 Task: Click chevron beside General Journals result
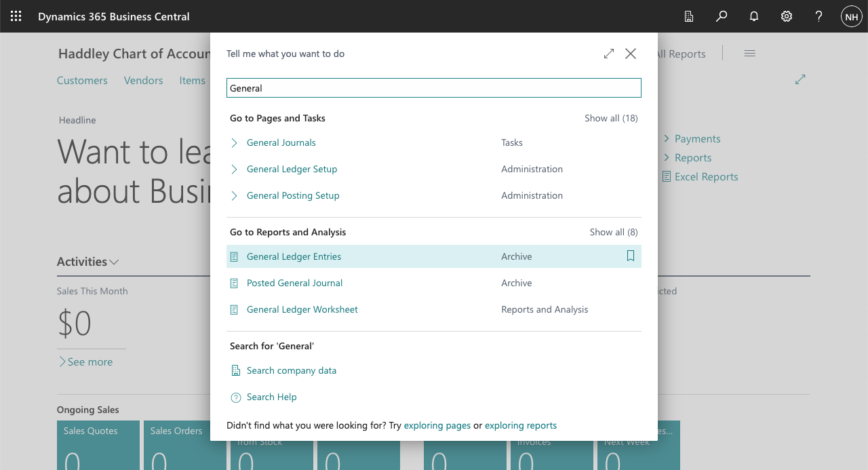tap(235, 142)
